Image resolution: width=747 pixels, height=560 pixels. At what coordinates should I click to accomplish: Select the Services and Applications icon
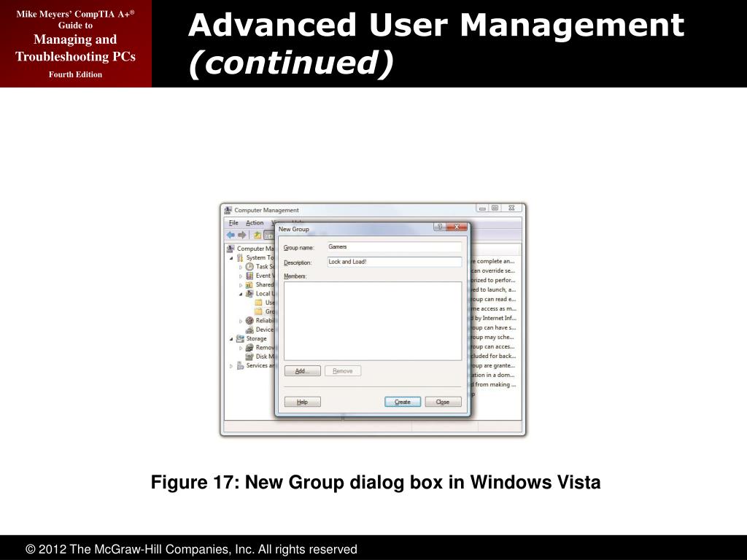coord(240,366)
